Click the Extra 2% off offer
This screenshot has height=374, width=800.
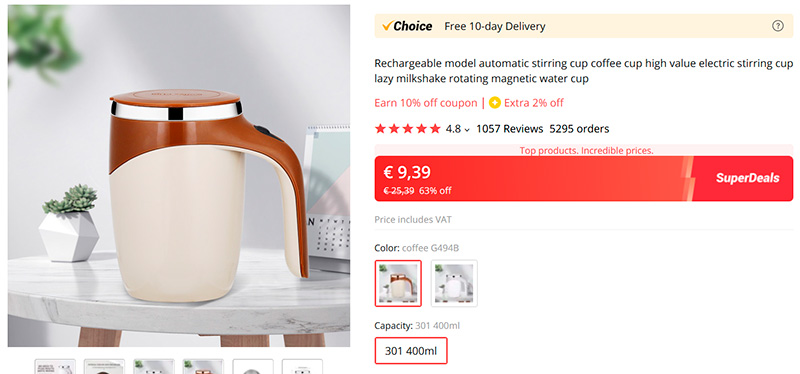(x=534, y=103)
